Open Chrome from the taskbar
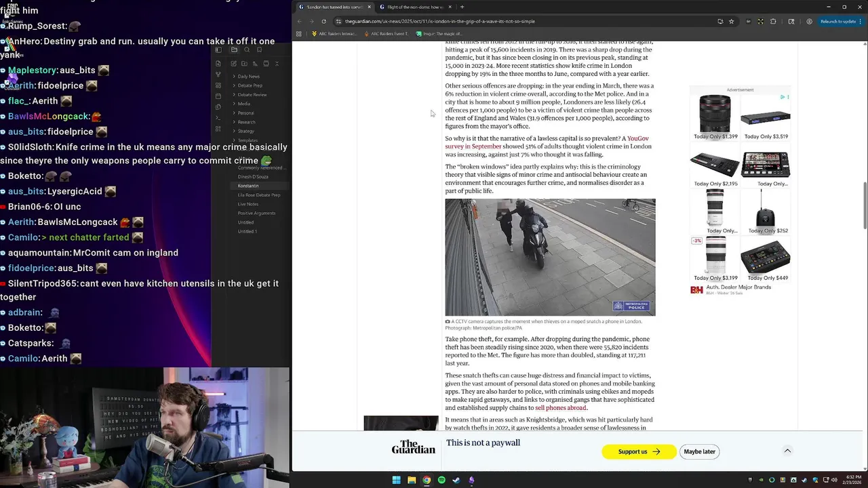868x488 pixels. click(427, 480)
